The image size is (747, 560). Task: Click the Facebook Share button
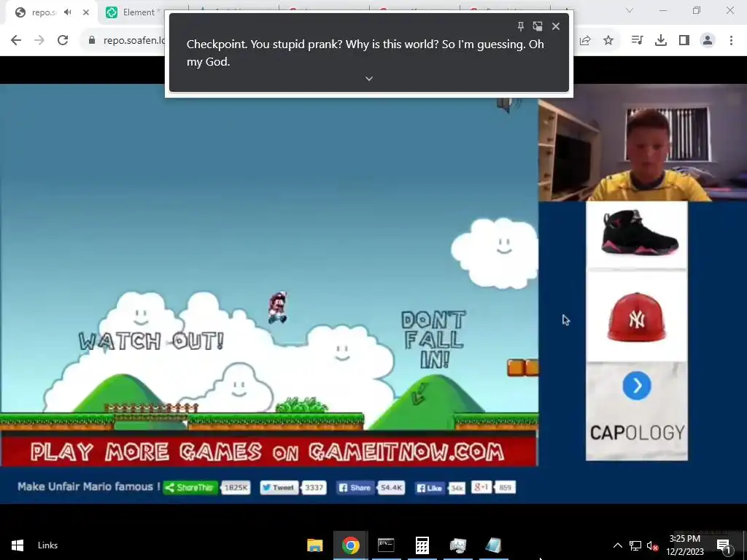click(355, 488)
